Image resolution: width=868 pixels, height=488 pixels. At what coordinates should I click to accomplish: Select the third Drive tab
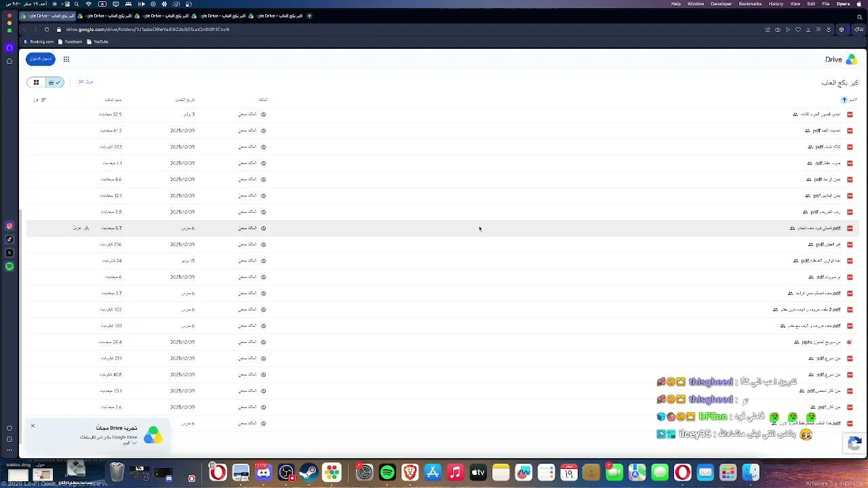[x=161, y=16]
